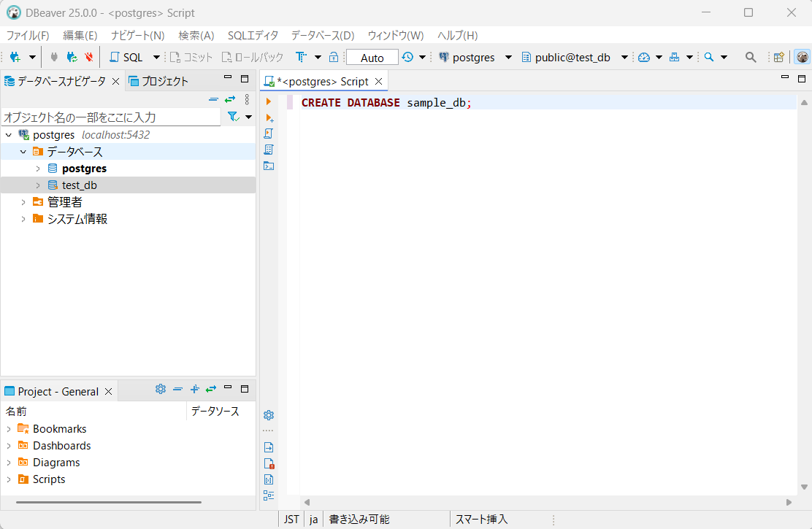Expand the test_db database node
The width and height of the screenshot is (812, 529).
[x=38, y=185]
